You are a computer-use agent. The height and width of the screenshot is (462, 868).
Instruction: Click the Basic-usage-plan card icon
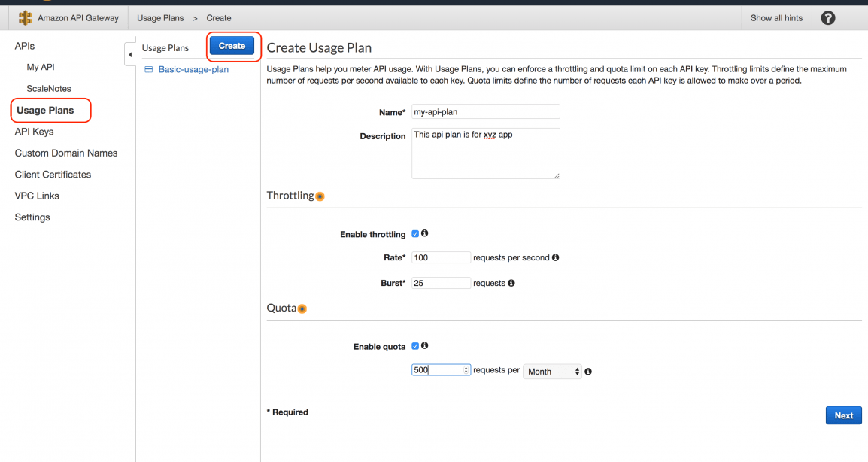(x=148, y=69)
